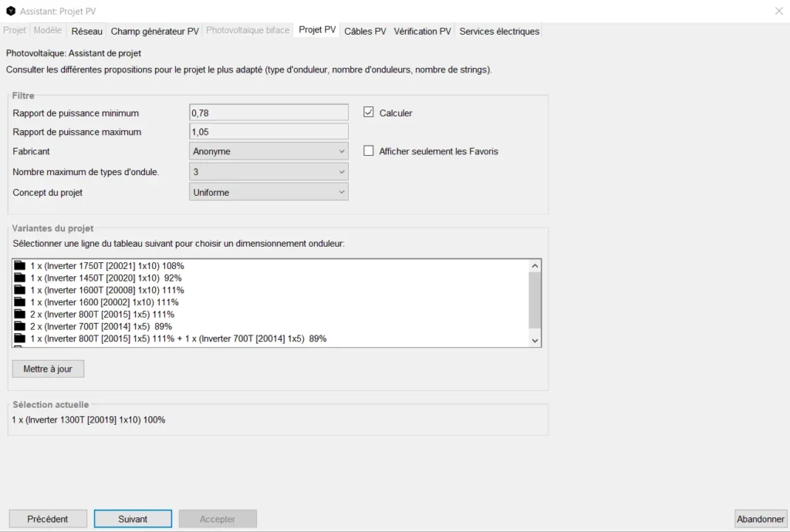
Task: Open Concept du projet dropdown
Action: [268, 192]
